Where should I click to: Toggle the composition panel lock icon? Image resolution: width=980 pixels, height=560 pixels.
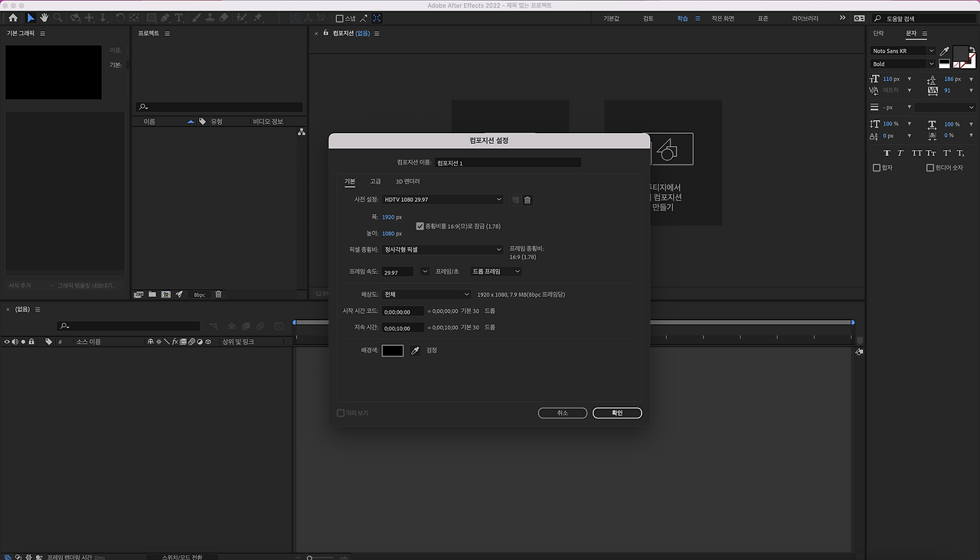pyautogui.click(x=325, y=33)
